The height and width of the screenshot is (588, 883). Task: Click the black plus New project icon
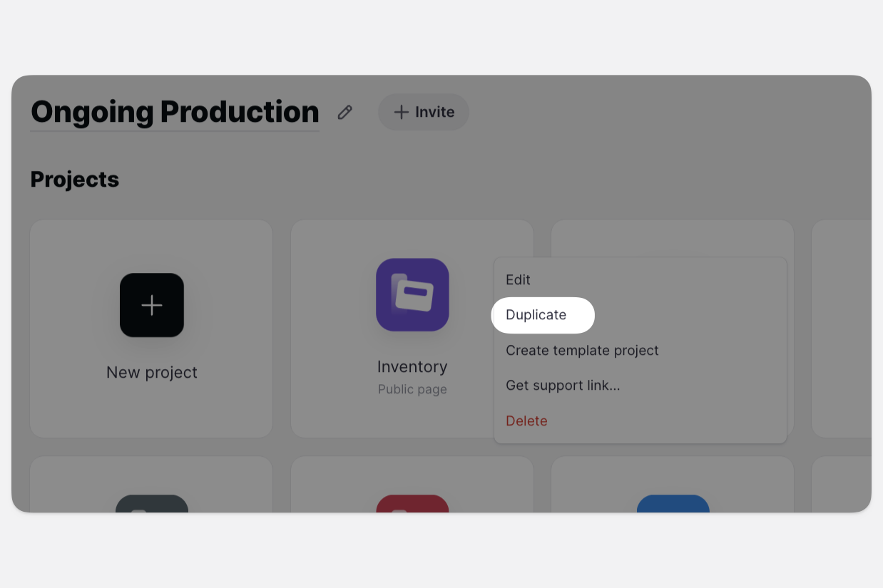(x=152, y=305)
